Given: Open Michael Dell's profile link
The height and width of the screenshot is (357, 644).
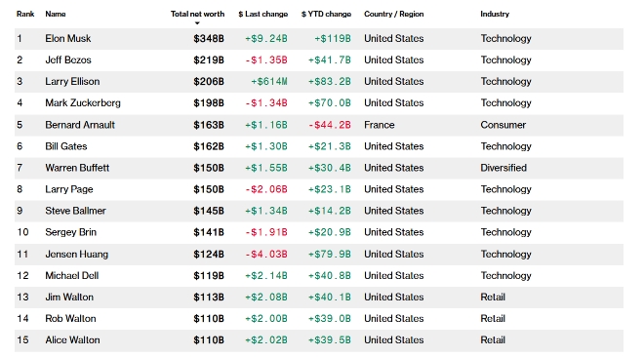Looking at the screenshot, I should (x=72, y=275).
